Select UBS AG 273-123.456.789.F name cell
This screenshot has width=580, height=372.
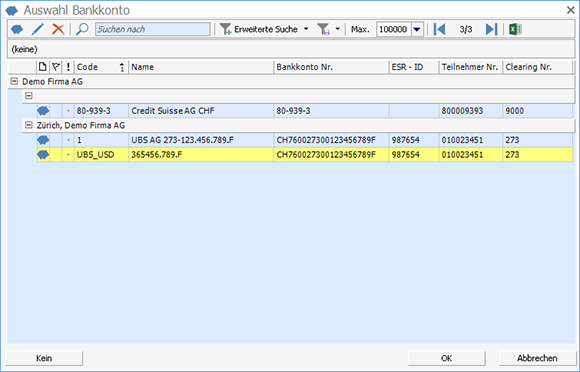click(201, 140)
